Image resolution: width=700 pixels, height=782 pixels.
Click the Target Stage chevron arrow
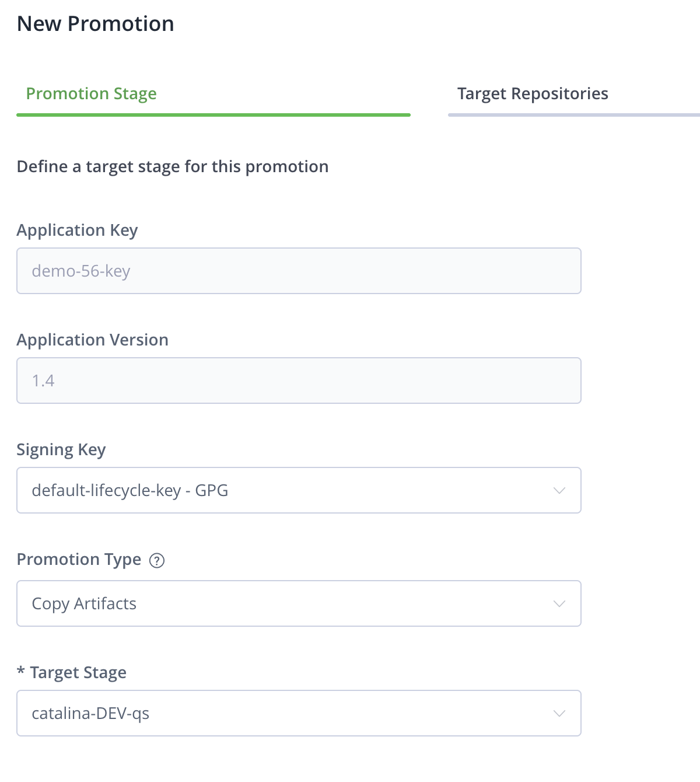coord(559,714)
